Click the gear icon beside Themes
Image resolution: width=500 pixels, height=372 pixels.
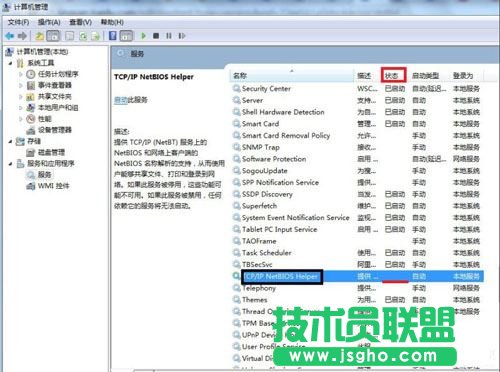tap(237, 299)
